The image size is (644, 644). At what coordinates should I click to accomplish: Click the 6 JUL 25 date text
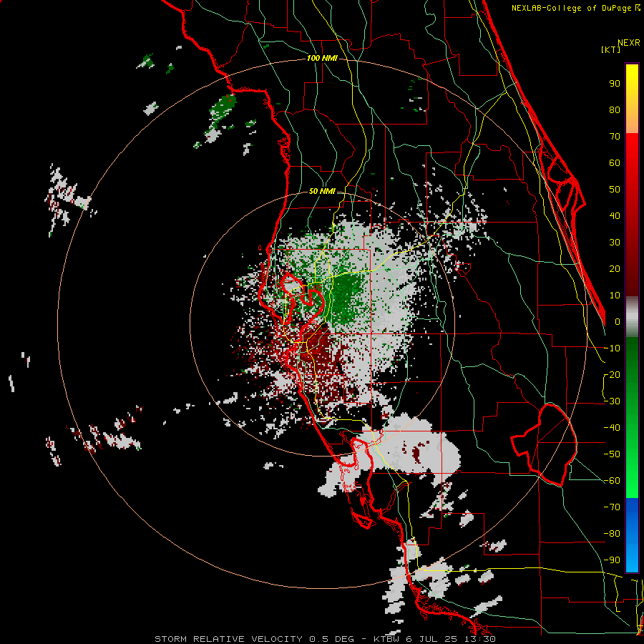(432, 639)
